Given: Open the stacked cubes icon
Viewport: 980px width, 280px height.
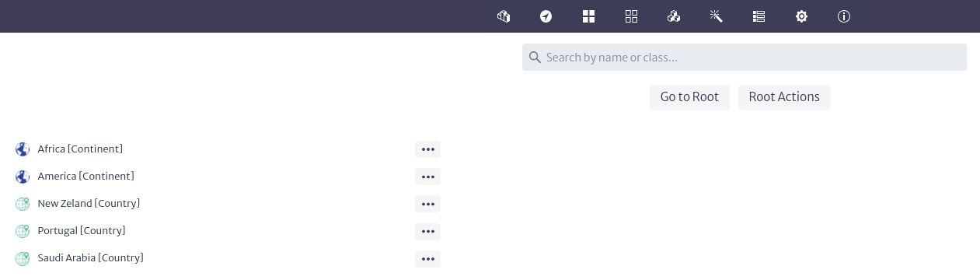Looking at the screenshot, I should coord(674,16).
